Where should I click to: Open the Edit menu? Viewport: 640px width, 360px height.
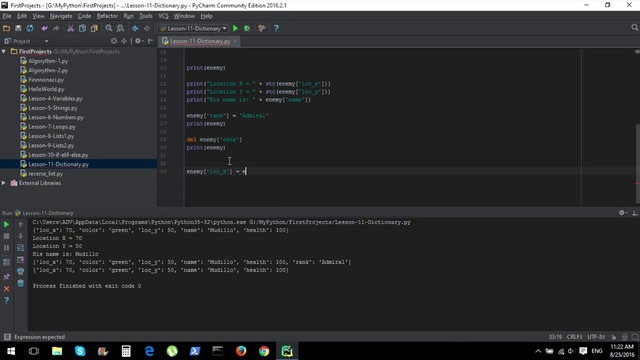point(22,16)
